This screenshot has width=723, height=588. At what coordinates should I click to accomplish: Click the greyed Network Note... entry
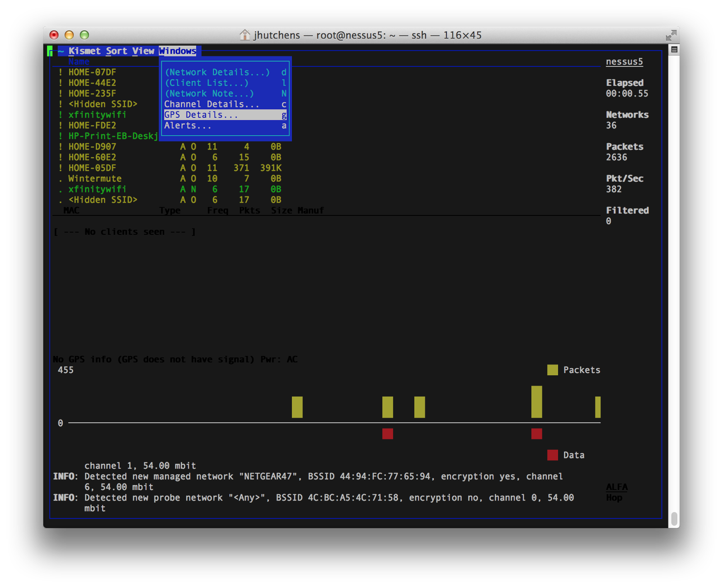(x=225, y=93)
